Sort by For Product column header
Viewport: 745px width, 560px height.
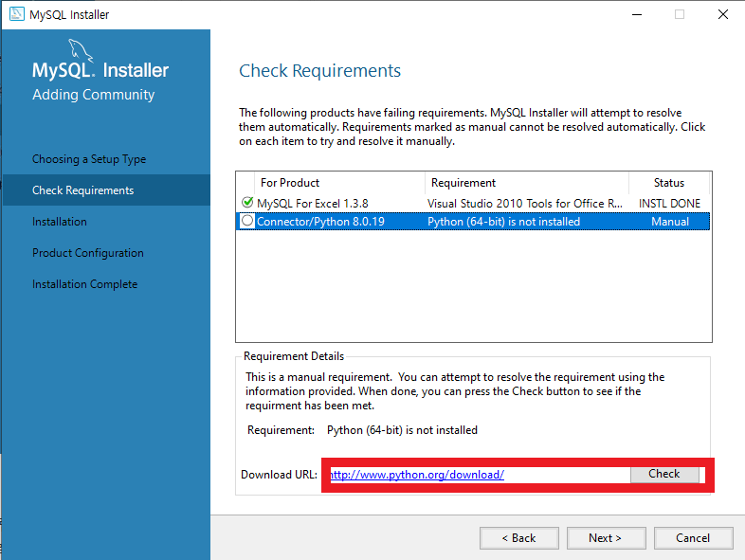pos(339,183)
